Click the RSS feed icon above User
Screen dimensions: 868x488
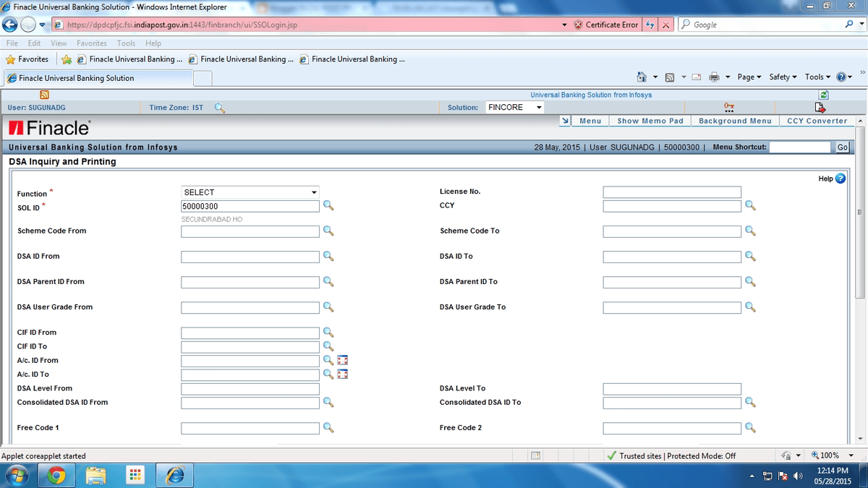point(44,95)
